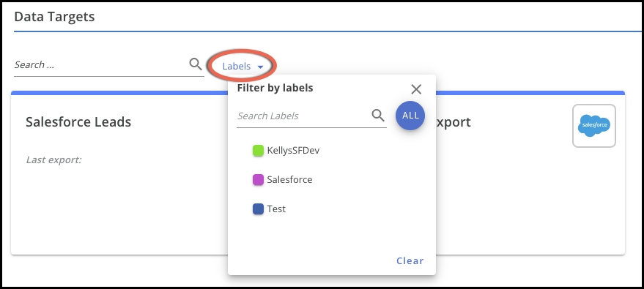This screenshot has width=644, height=289.
Task: Open the Salesforce Leads card title
Action: click(x=78, y=121)
